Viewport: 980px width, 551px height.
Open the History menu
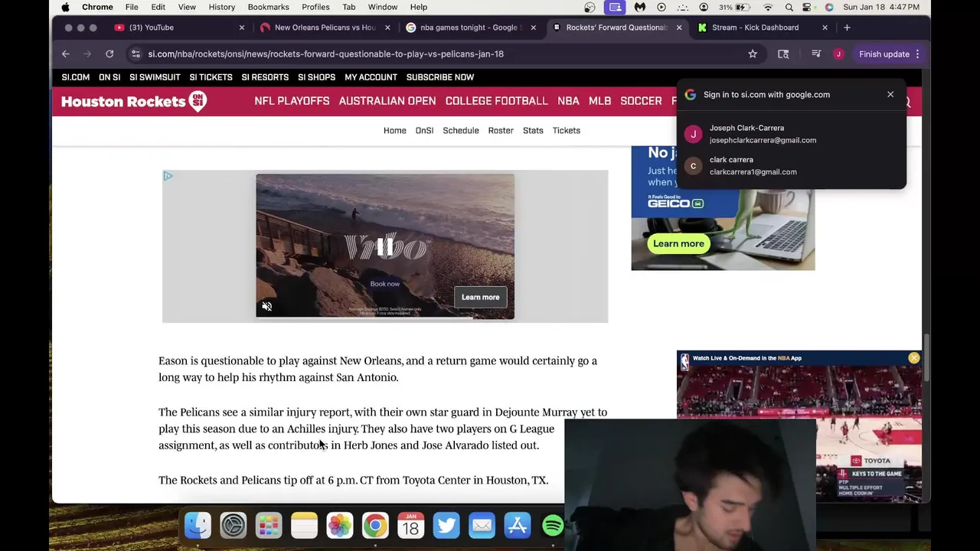(222, 7)
